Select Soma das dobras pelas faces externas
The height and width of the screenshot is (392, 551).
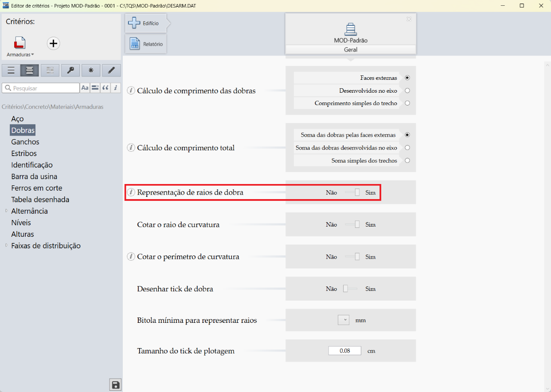pyautogui.click(x=407, y=135)
